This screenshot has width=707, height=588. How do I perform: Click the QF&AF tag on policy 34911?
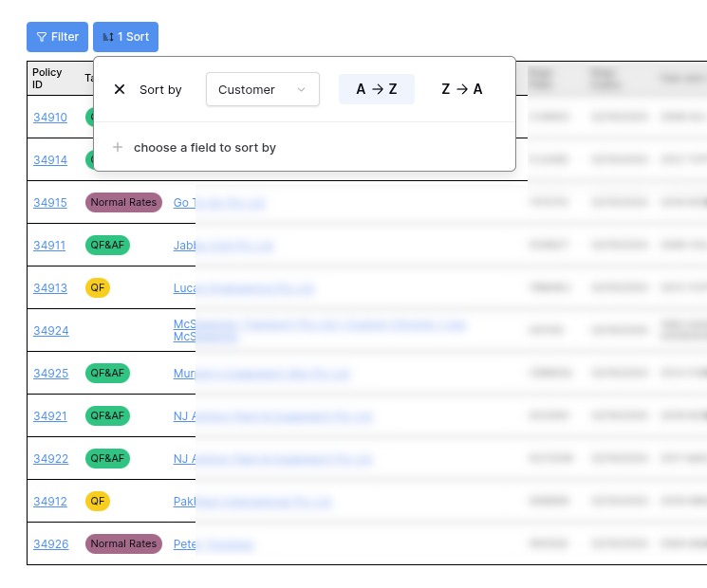click(107, 245)
